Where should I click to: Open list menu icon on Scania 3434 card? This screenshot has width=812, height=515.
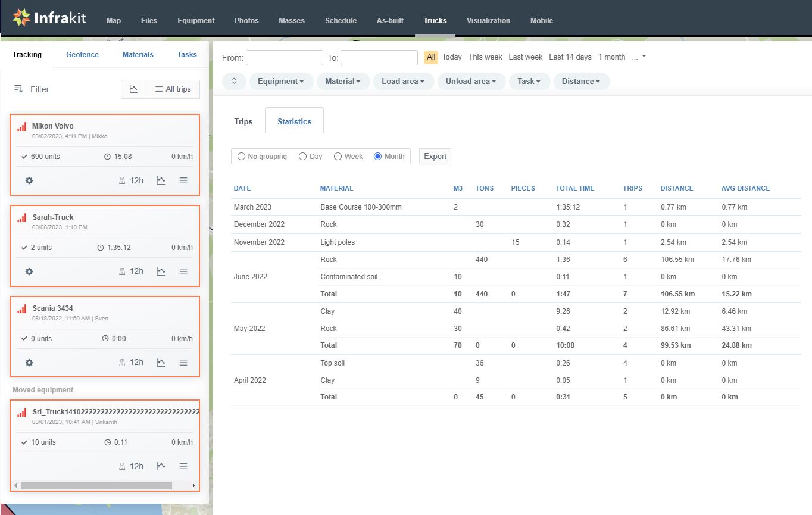183,363
